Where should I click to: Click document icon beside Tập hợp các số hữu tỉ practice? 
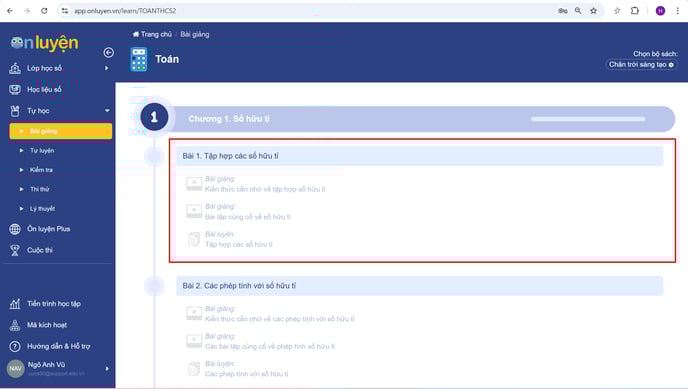point(194,239)
